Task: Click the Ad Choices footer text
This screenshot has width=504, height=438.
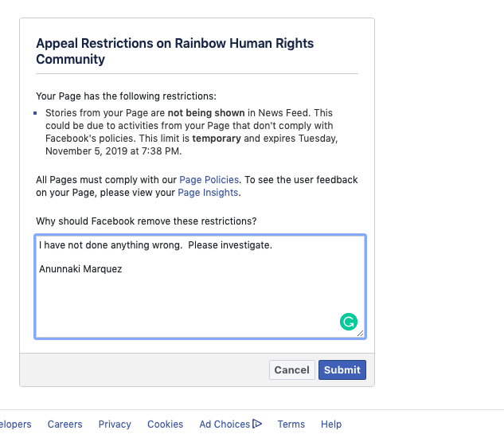Action: [225, 424]
